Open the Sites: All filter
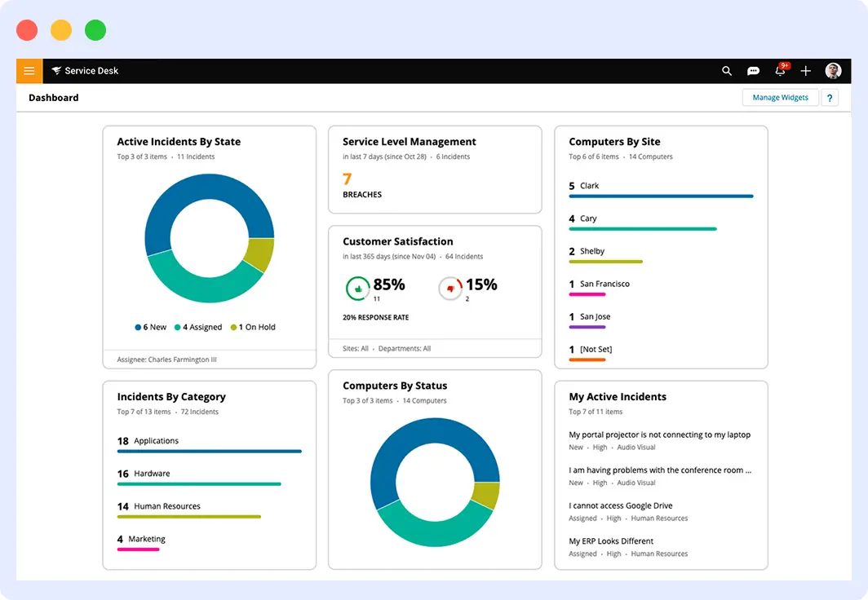This screenshot has width=868, height=600. pos(357,348)
